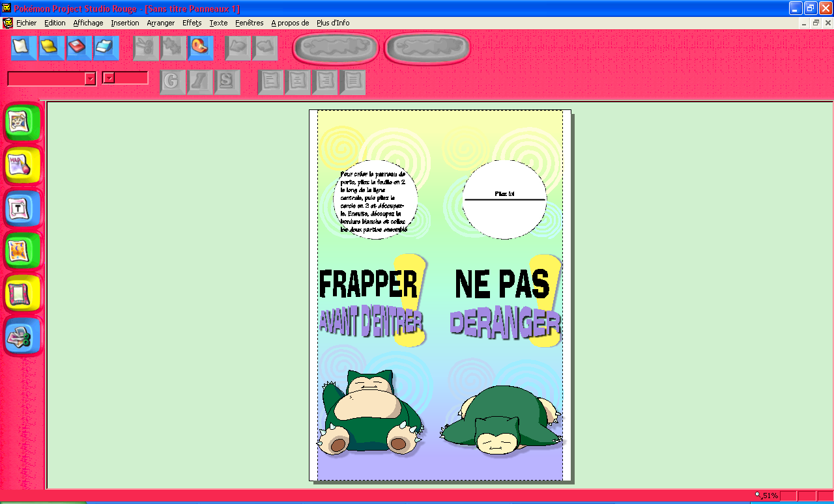Toggle italic I formatting button
The width and height of the screenshot is (834, 504).
pos(200,82)
